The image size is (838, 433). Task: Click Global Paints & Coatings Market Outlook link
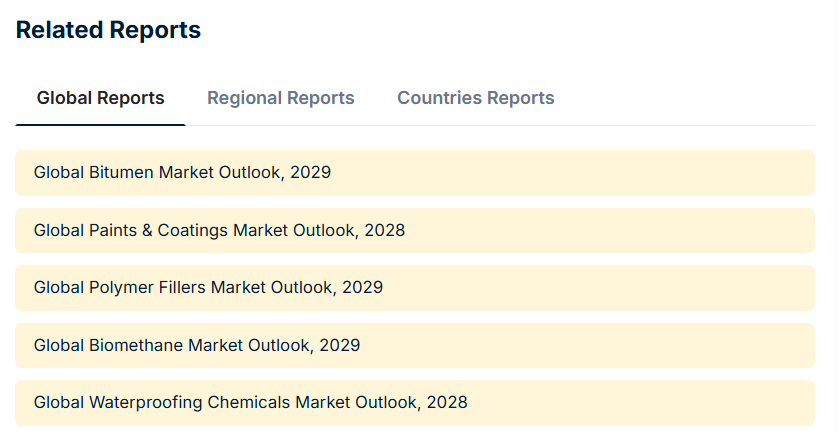(219, 230)
